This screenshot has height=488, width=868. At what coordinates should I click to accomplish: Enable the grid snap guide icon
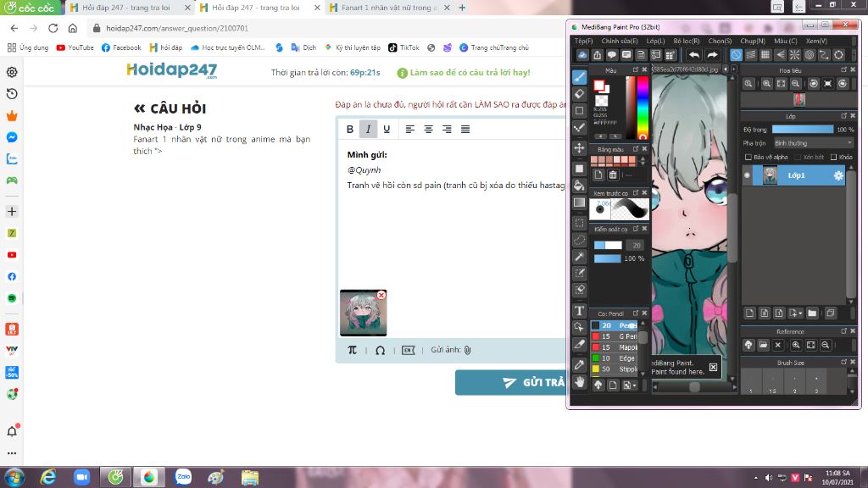pyautogui.click(x=765, y=55)
